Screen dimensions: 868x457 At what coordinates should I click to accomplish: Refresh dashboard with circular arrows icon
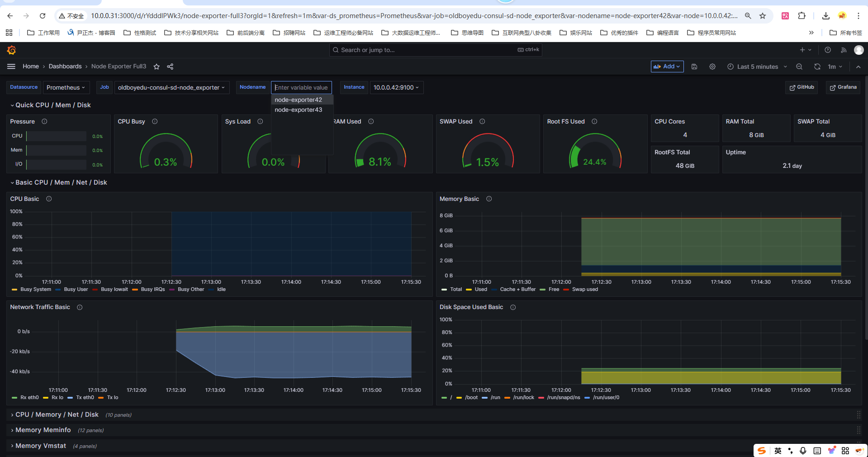point(817,67)
